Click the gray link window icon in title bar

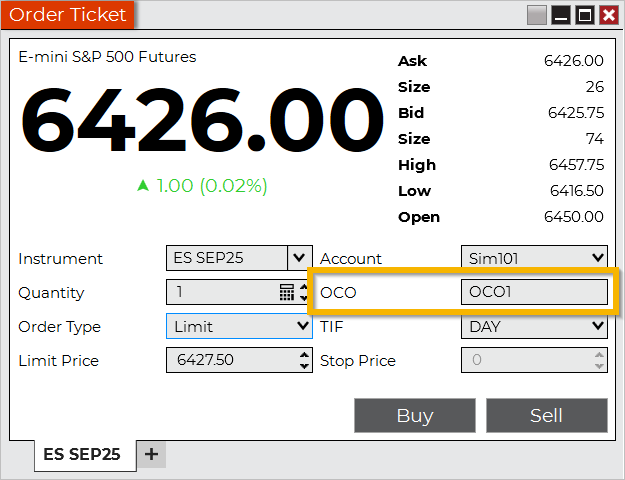tap(538, 15)
